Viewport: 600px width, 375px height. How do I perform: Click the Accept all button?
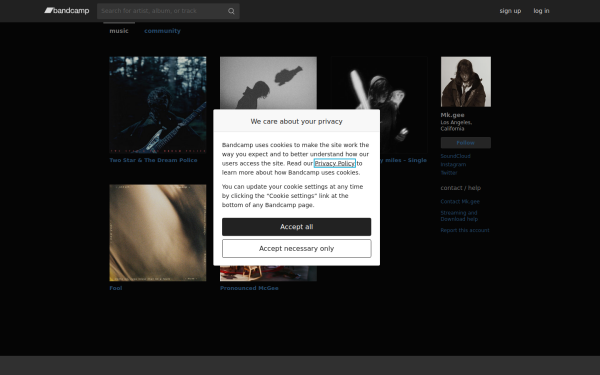point(297,227)
